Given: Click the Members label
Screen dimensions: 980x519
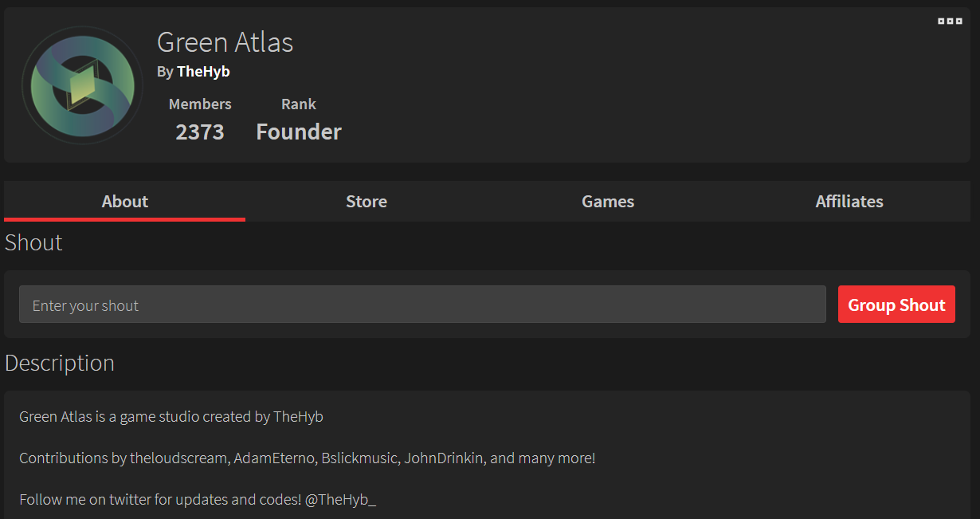Looking at the screenshot, I should 200,104.
